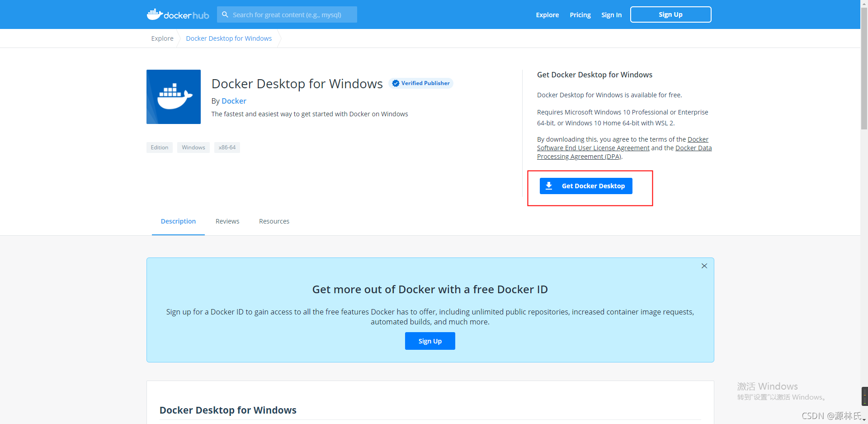868x424 pixels.
Task: Click the Docker Desktop whale product image
Action: pyautogui.click(x=174, y=97)
